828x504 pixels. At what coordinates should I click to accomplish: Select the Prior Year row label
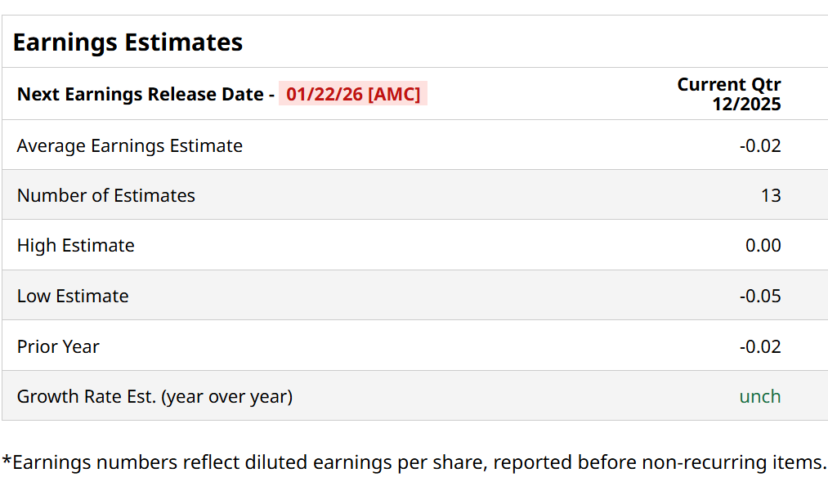tap(57, 347)
